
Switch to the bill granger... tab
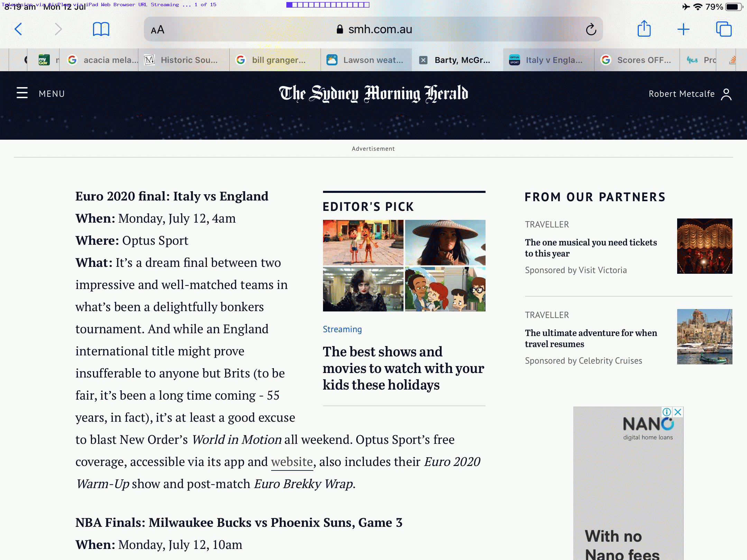click(x=275, y=60)
